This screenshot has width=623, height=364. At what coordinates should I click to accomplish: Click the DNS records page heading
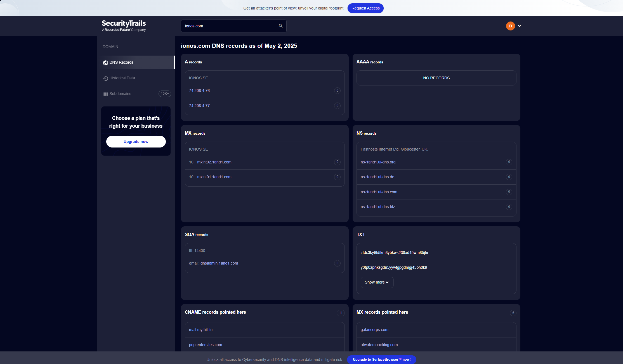coord(239,46)
